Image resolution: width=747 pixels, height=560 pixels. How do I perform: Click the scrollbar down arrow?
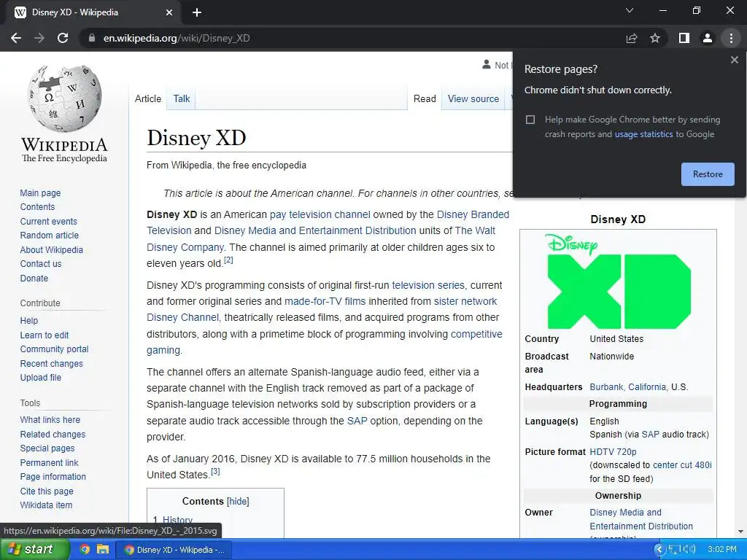740,532
